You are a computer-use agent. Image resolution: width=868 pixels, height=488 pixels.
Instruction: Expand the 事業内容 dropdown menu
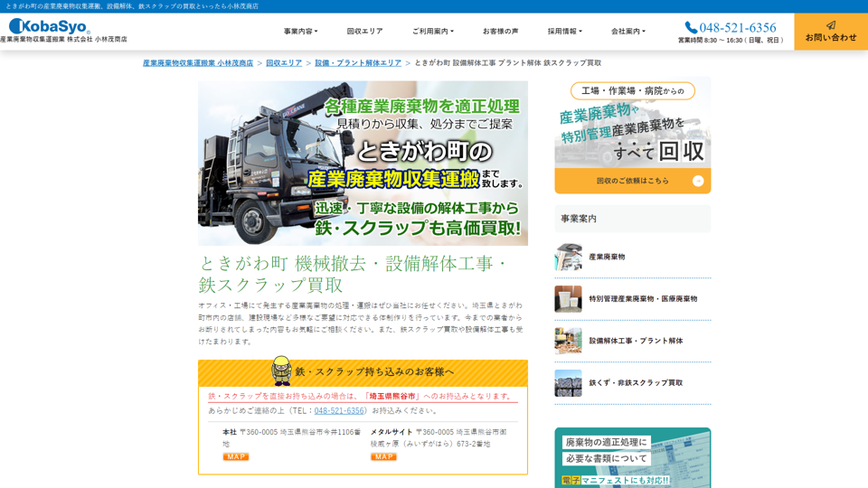[x=300, y=32]
